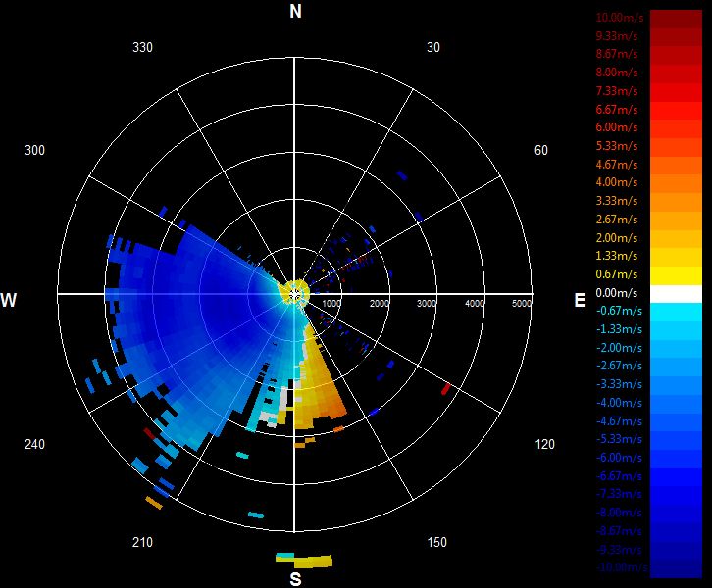Click the white 0.00m/s color band

tap(676, 294)
